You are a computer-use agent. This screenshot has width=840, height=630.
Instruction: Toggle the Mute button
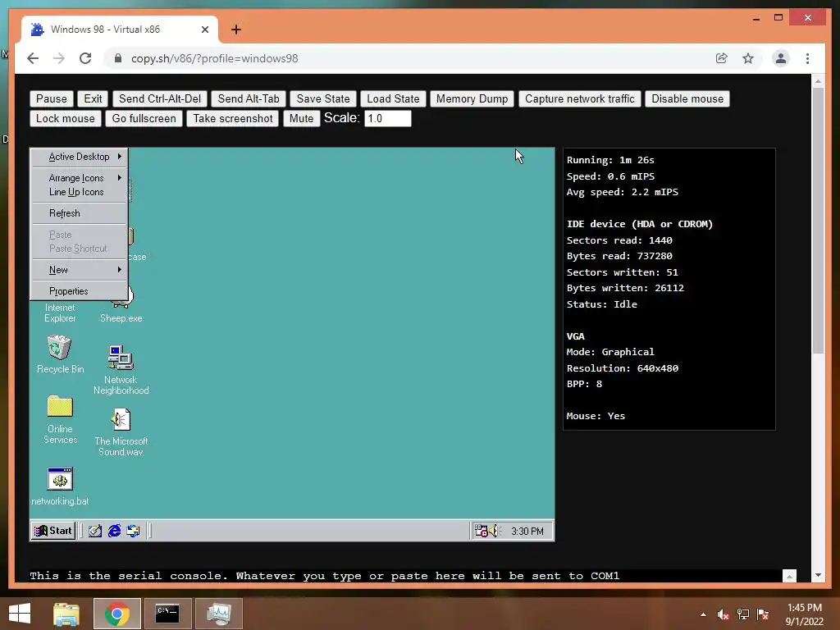[x=301, y=118]
